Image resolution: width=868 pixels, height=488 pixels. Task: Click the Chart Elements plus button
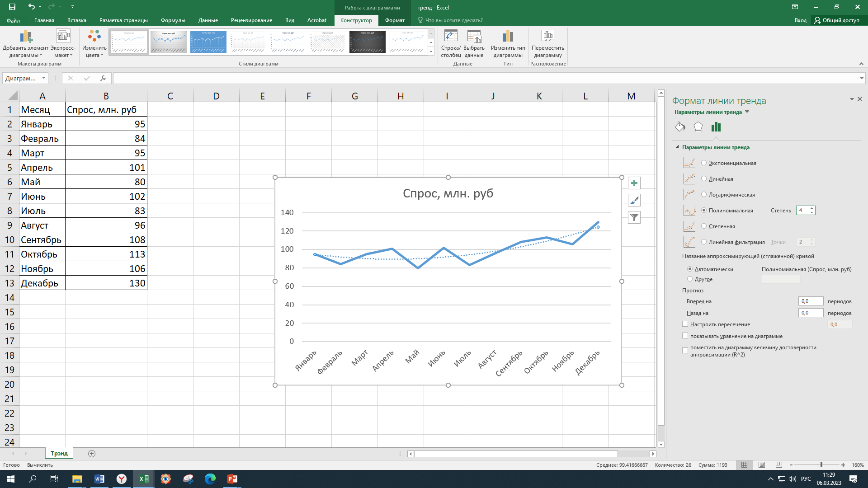[x=634, y=183]
